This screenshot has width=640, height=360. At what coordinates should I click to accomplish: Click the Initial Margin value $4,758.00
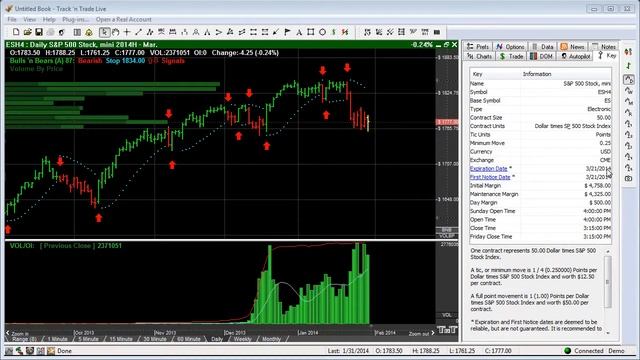(598, 186)
